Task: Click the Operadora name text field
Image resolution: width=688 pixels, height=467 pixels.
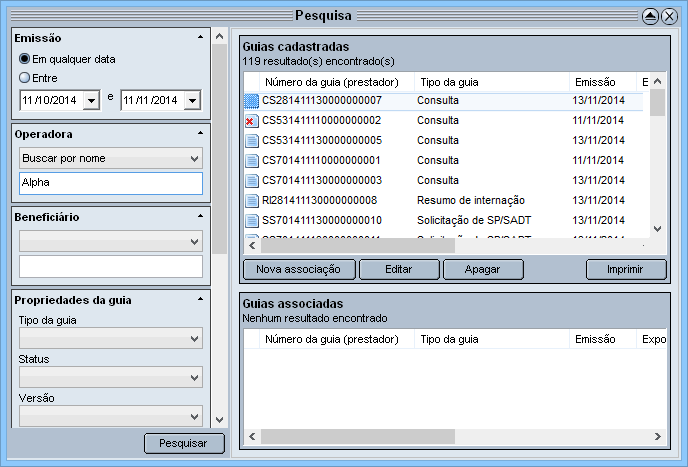Action: pos(110,183)
